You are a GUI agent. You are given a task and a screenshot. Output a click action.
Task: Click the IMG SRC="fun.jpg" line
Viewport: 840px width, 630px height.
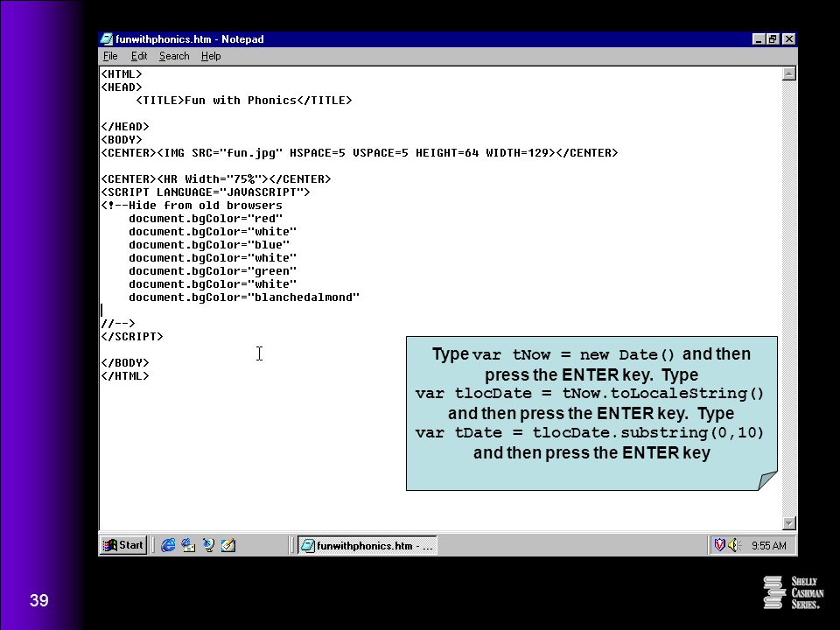click(x=360, y=152)
